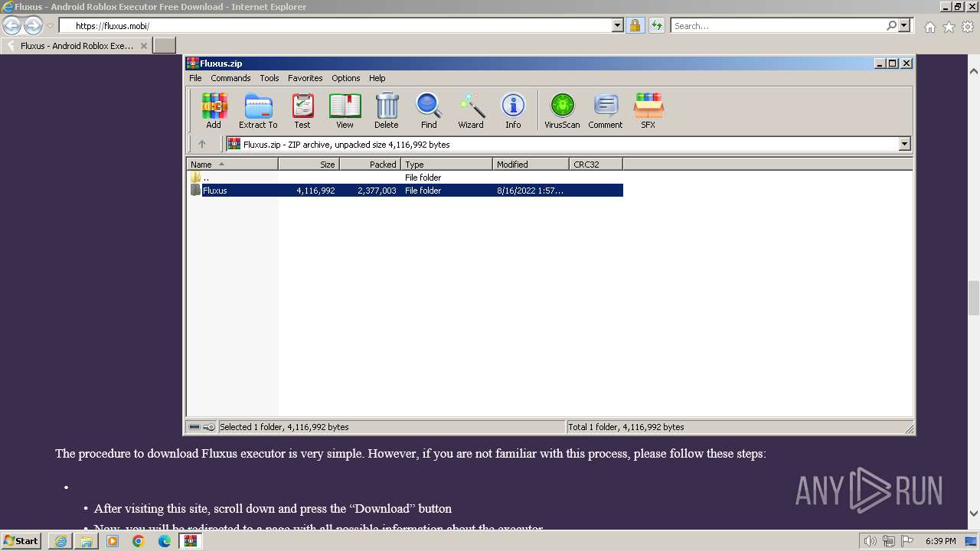Click the search magnifier icon in IE
Viewport: 980px width, 551px height.
coord(891,25)
